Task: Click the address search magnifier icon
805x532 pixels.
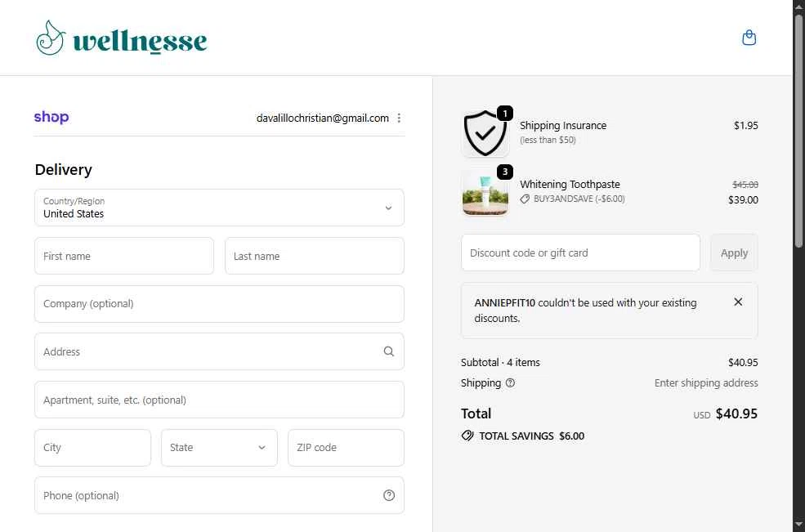Action: click(389, 351)
